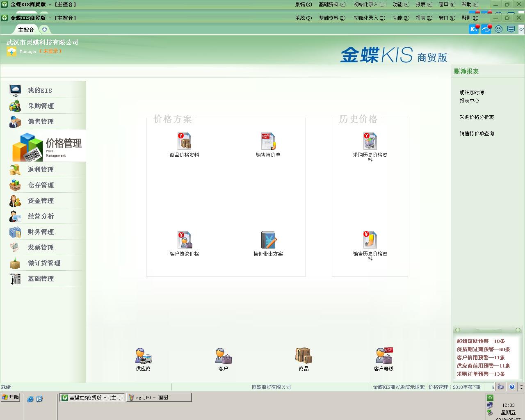Expand the status bar options arrow at the far right

tap(521, 387)
